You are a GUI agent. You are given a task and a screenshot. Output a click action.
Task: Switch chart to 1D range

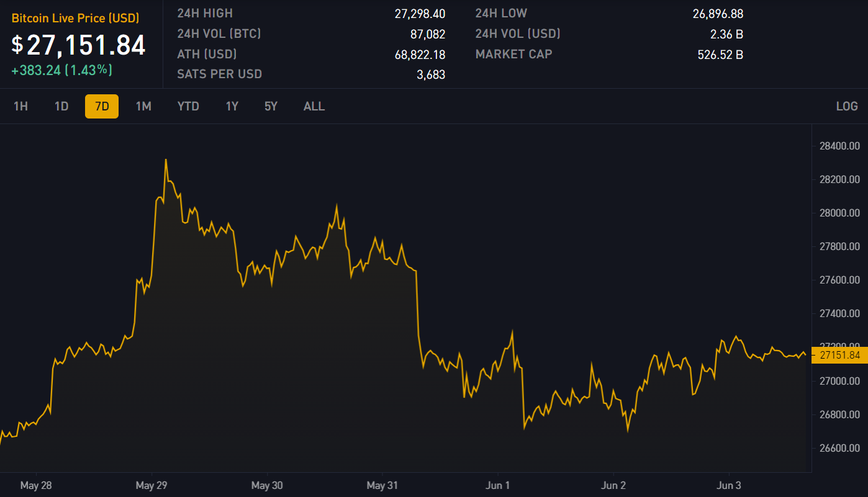61,106
